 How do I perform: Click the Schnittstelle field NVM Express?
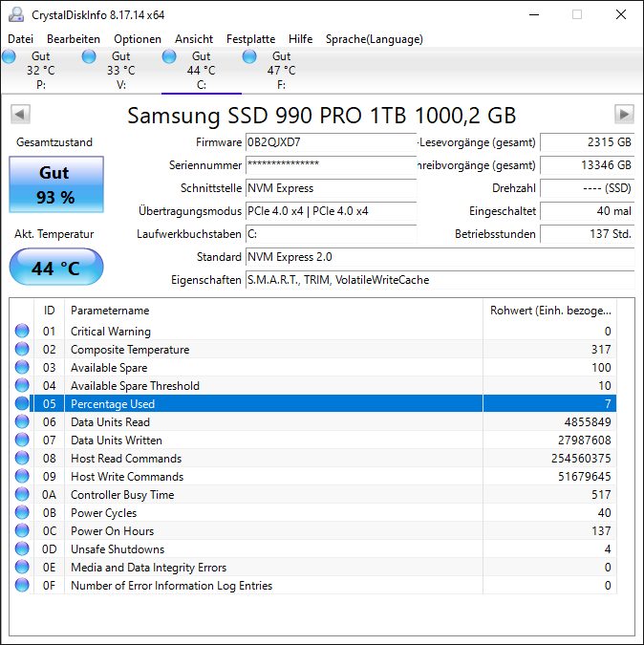331,188
